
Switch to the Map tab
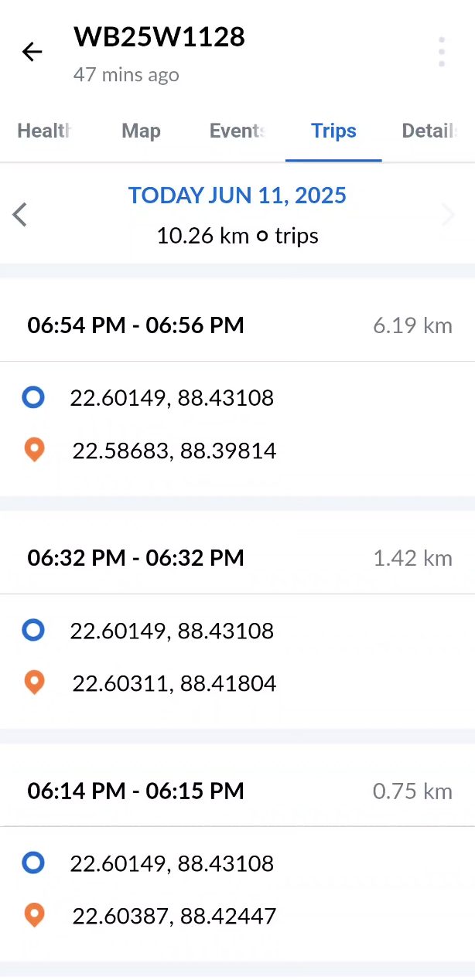pyautogui.click(x=141, y=131)
